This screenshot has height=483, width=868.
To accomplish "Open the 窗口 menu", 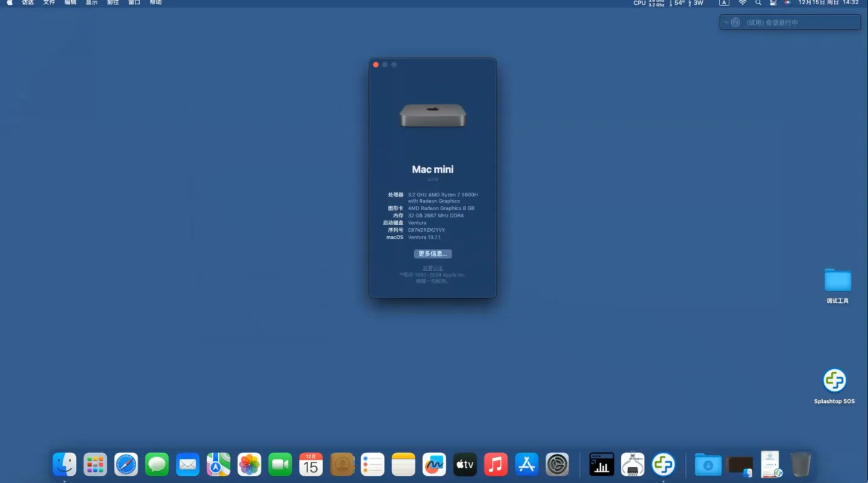I will coord(134,3).
